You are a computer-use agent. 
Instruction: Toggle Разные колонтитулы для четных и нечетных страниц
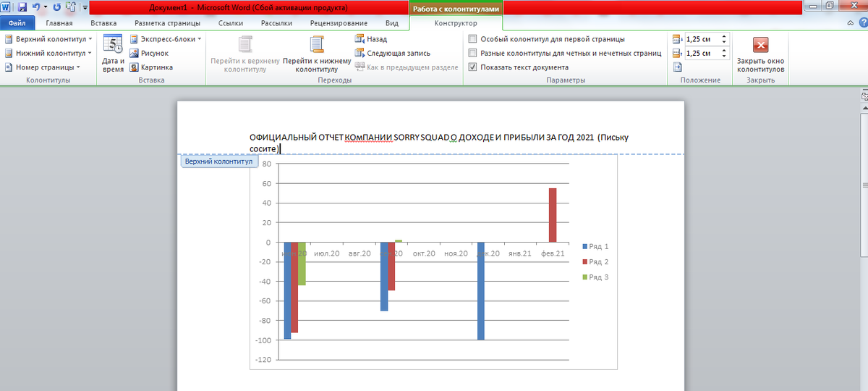point(565,53)
